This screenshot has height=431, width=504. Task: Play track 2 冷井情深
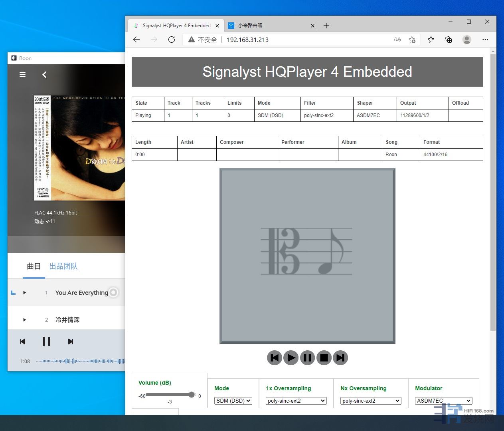25,320
